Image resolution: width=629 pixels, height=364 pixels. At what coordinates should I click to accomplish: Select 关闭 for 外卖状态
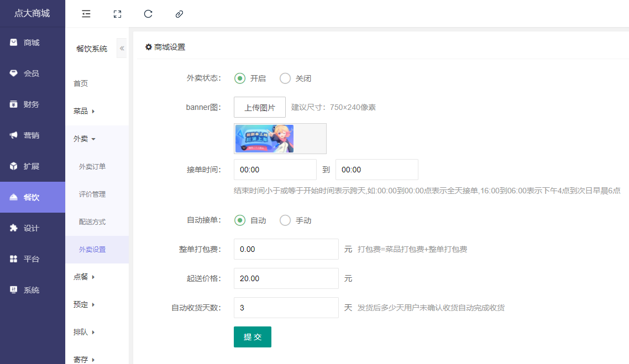click(285, 78)
